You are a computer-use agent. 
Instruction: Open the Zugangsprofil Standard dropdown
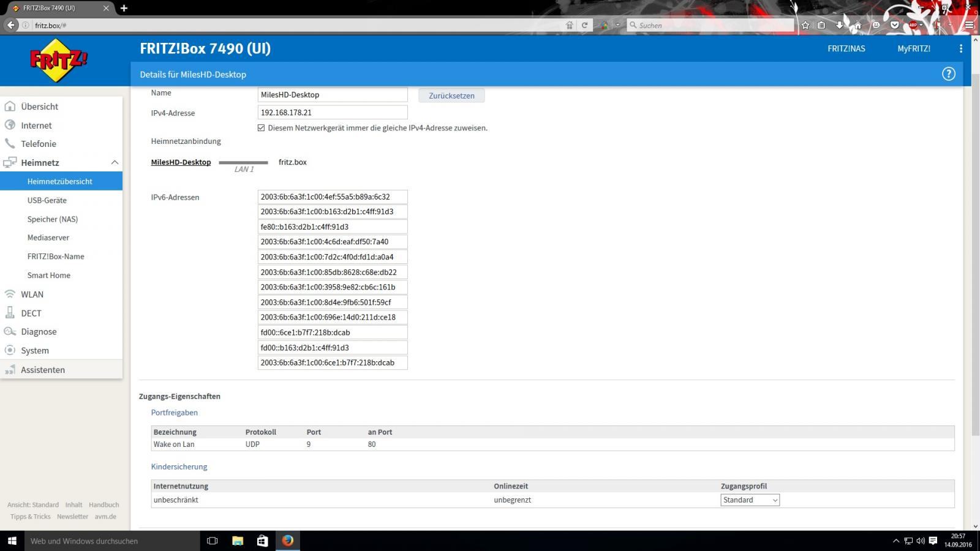pos(750,500)
